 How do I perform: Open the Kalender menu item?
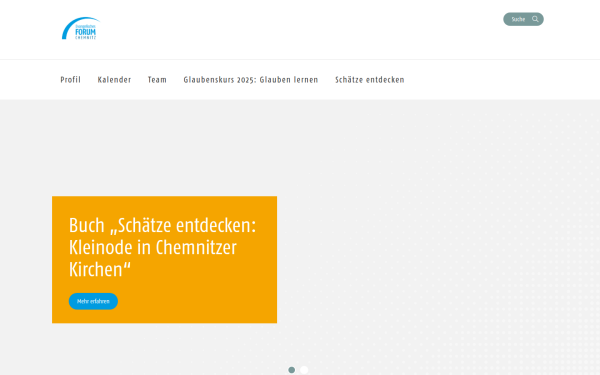[114, 80]
